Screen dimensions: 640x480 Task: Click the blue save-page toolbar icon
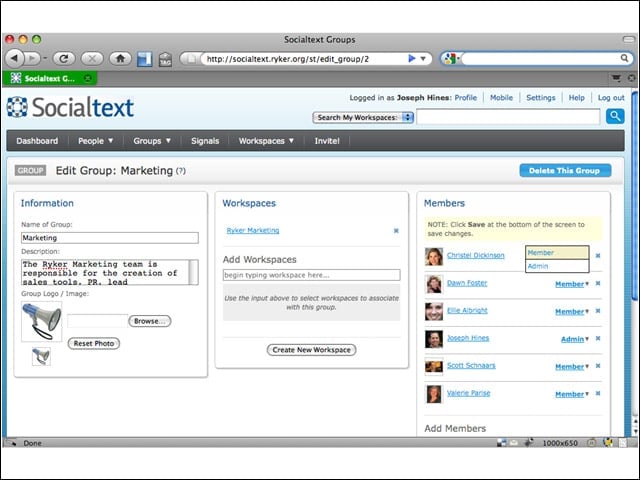144,59
